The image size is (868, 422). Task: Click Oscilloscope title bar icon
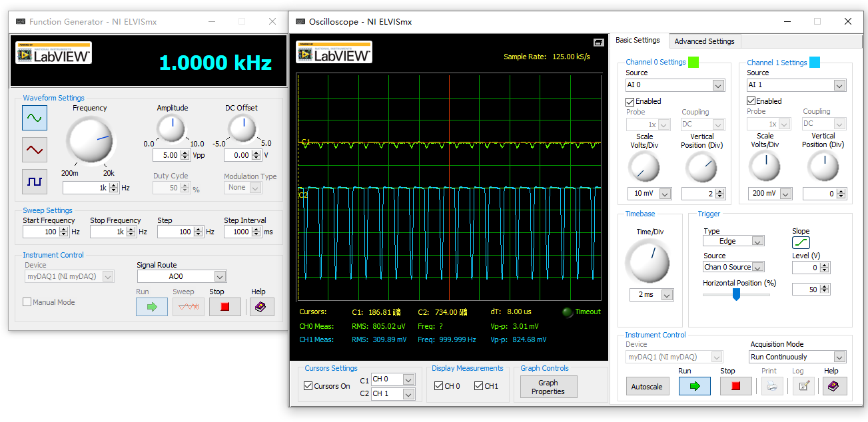click(300, 22)
